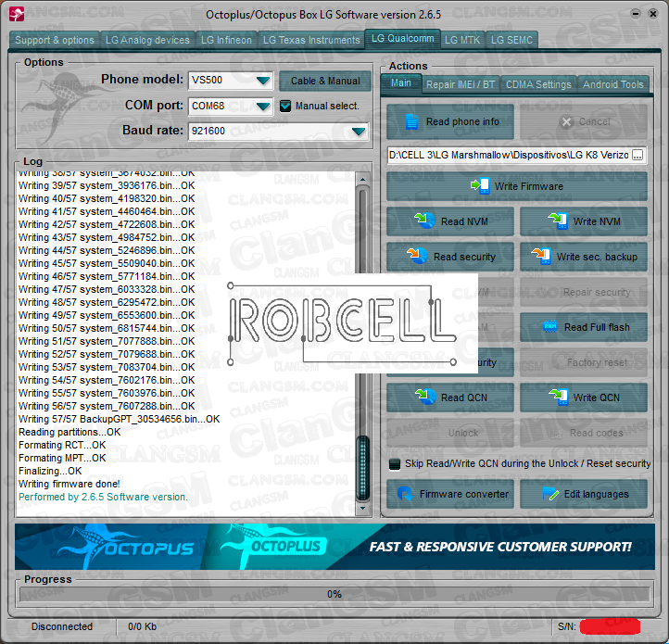
Task: Click 0/0 Kb status bar entry
Action: coord(142,626)
